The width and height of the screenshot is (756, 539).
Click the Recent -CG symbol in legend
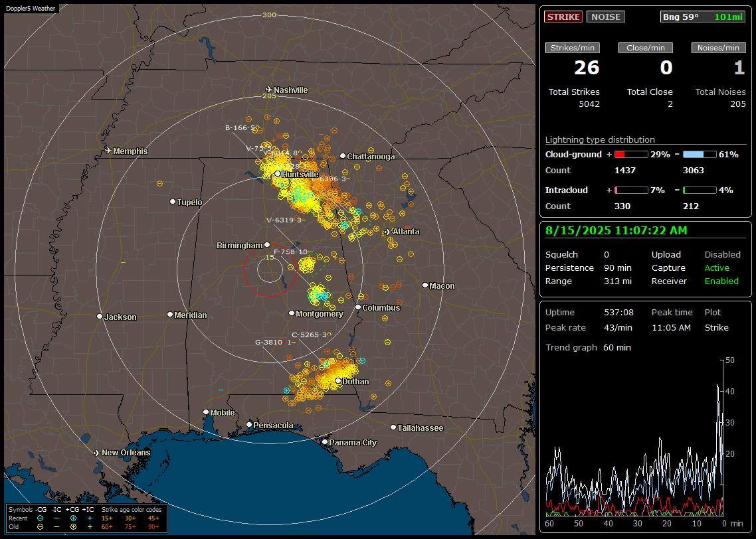(x=40, y=518)
